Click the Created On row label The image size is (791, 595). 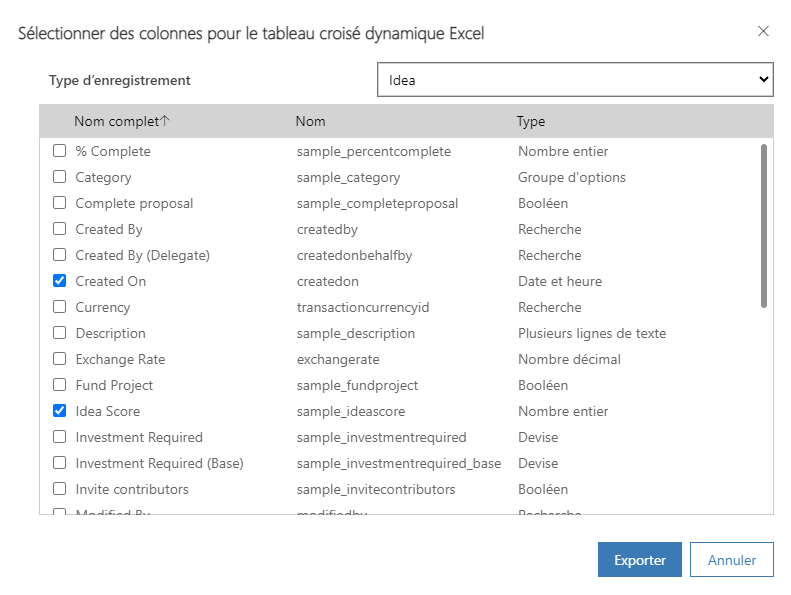tap(110, 281)
